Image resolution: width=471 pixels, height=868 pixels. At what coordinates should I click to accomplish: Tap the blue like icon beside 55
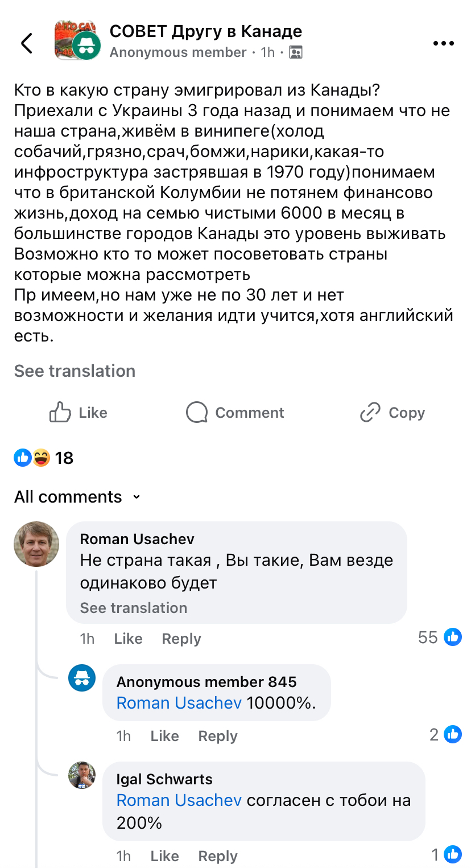coord(453,637)
